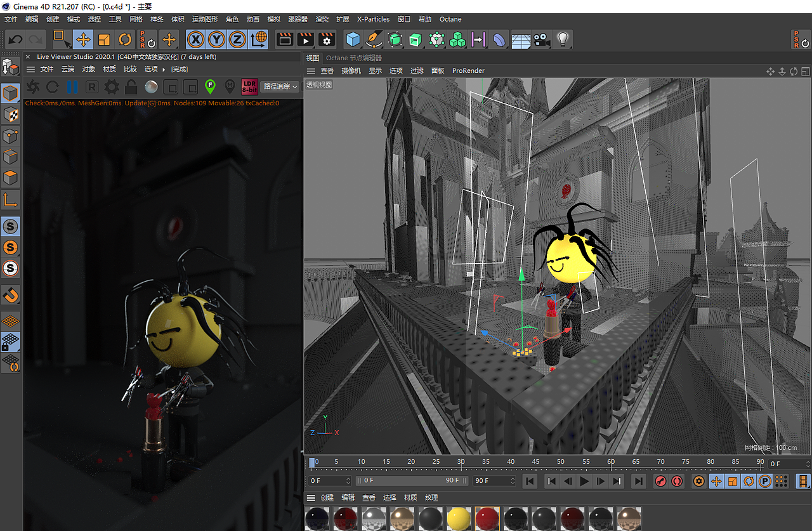Viewport: 812px width, 531px height.
Task: Open the spline Pen tool icon
Action: 374,39
